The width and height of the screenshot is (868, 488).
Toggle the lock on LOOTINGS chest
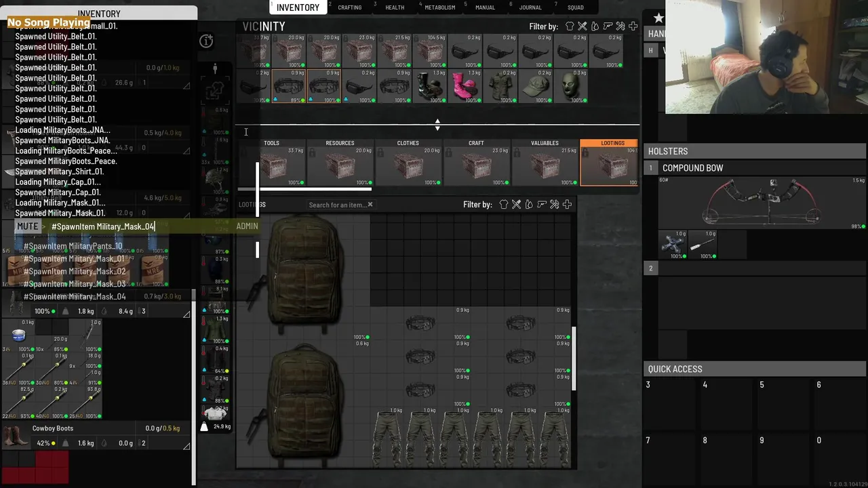click(585, 154)
